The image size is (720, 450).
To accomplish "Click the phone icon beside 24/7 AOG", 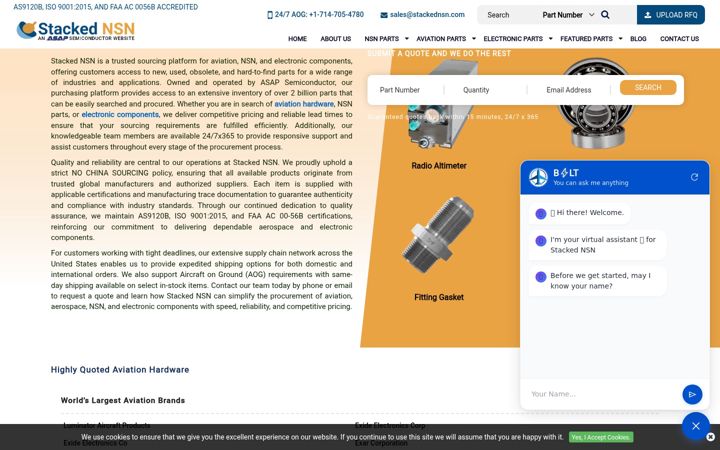I will (270, 15).
